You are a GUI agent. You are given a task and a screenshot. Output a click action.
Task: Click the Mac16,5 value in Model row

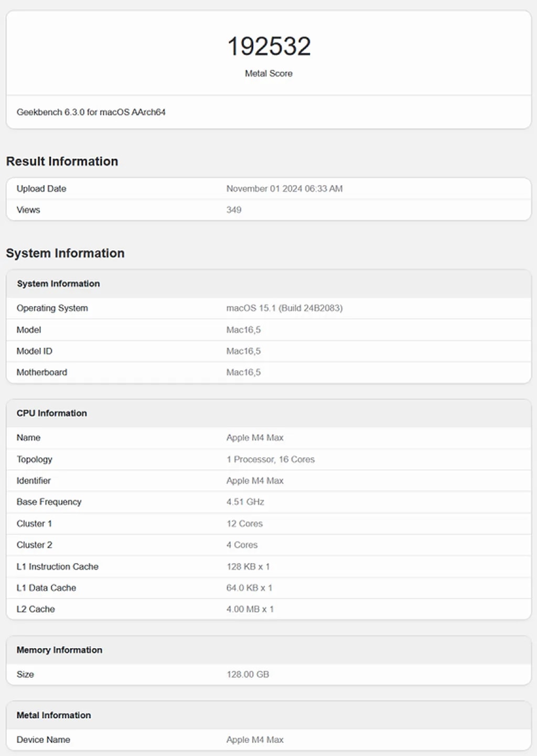point(243,330)
